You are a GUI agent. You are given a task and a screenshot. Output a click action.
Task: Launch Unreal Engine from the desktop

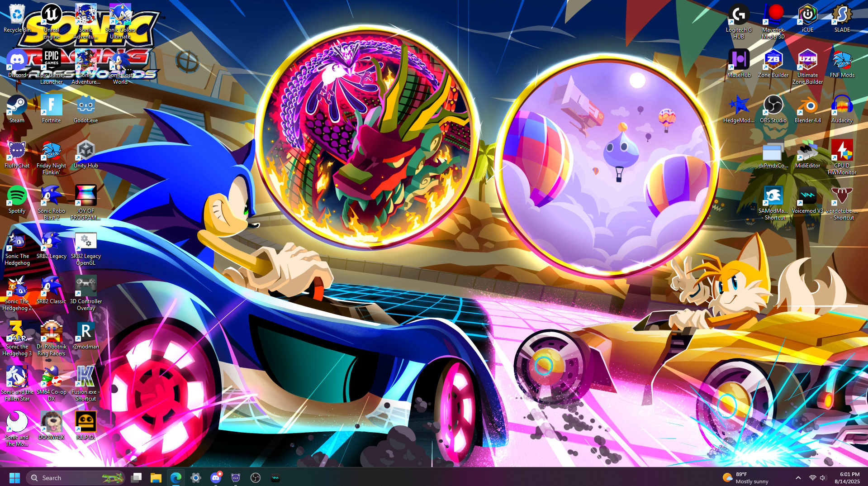pyautogui.click(x=52, y=22)
